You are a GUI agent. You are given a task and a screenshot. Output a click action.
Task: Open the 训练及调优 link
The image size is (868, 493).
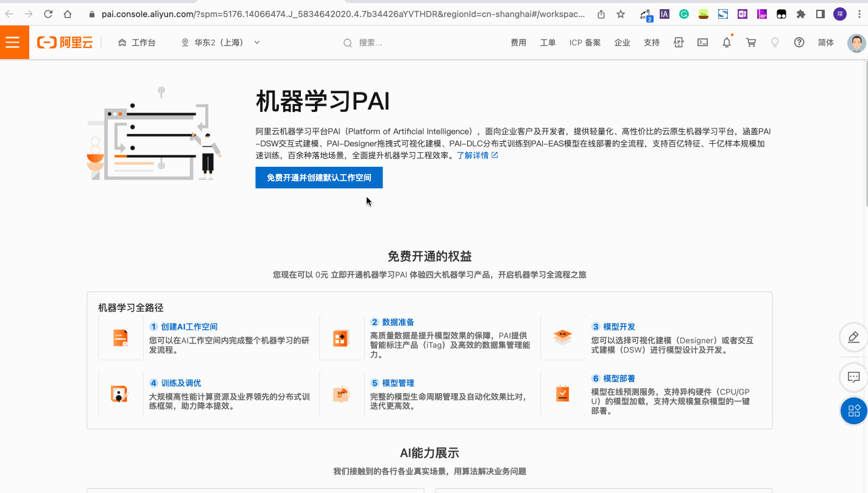(181, 383)
